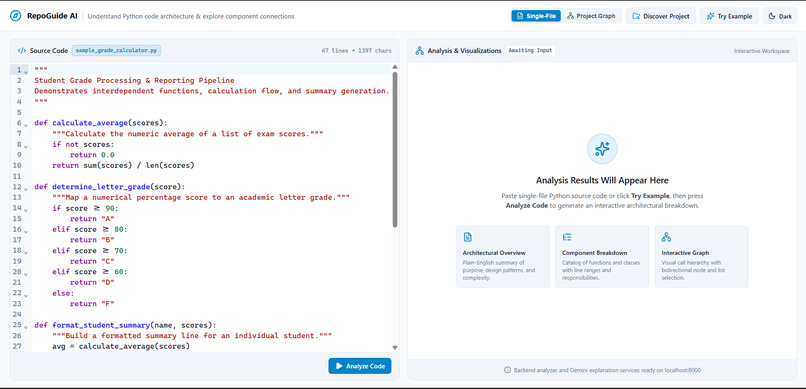This screenshot has height=389, width=806.
Task: Click the 'return "F"' code line
Action: [x=91, y=304]
